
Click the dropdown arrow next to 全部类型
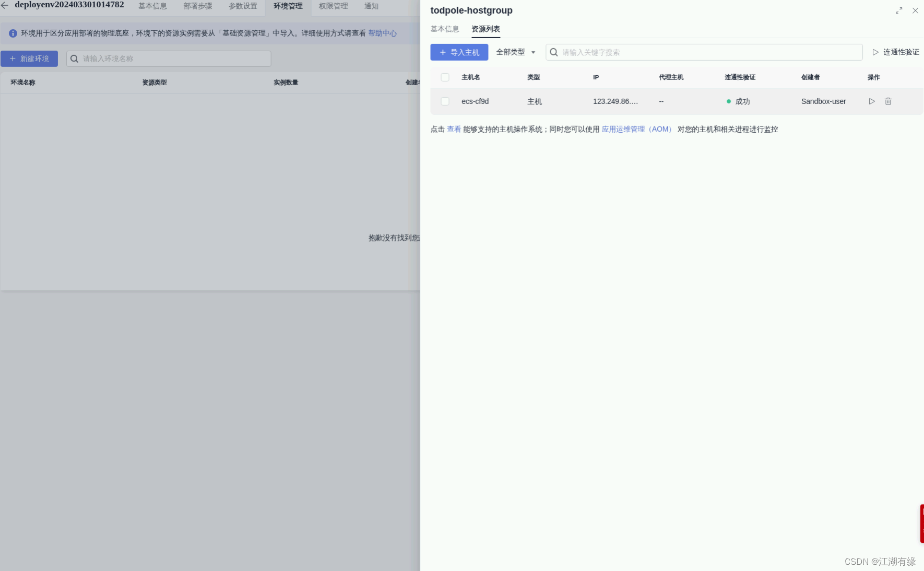pyautogui.click(x=533, y=52)
